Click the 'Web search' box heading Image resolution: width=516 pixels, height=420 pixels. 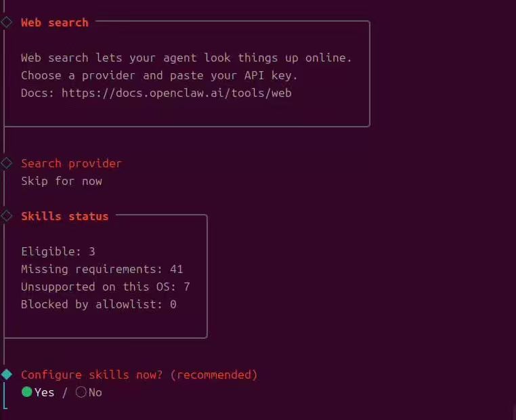[55, 22]
